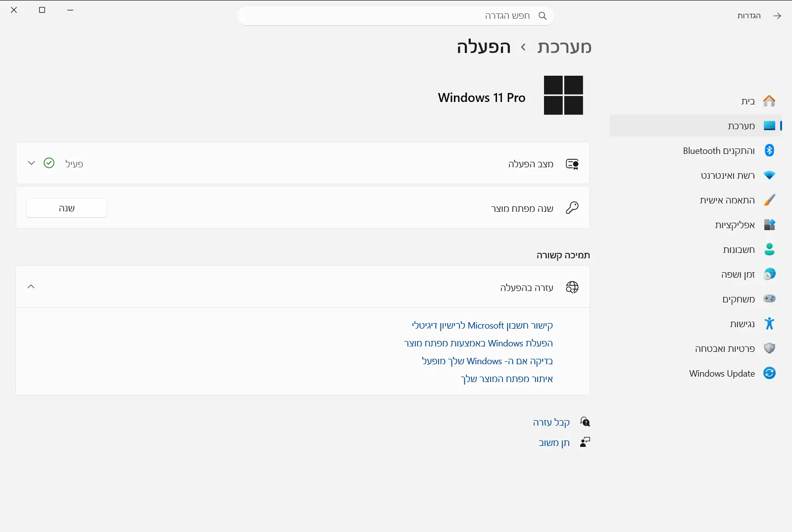Click the קבל עזרה link

[x=551, y=422]
